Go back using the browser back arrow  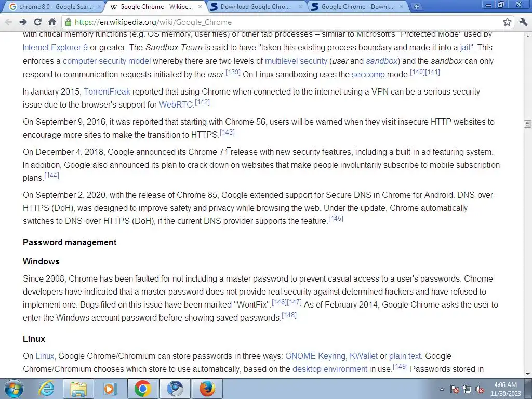[x=8, y=22]
